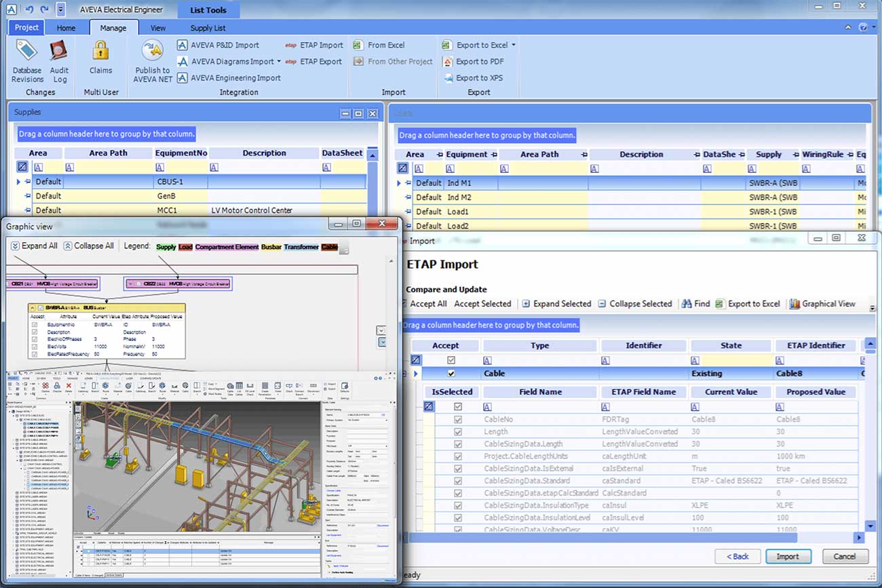Toggle the Accept checkbox on the Cable row
Screen dimensions: 882x588
click(x=451, y=374)
